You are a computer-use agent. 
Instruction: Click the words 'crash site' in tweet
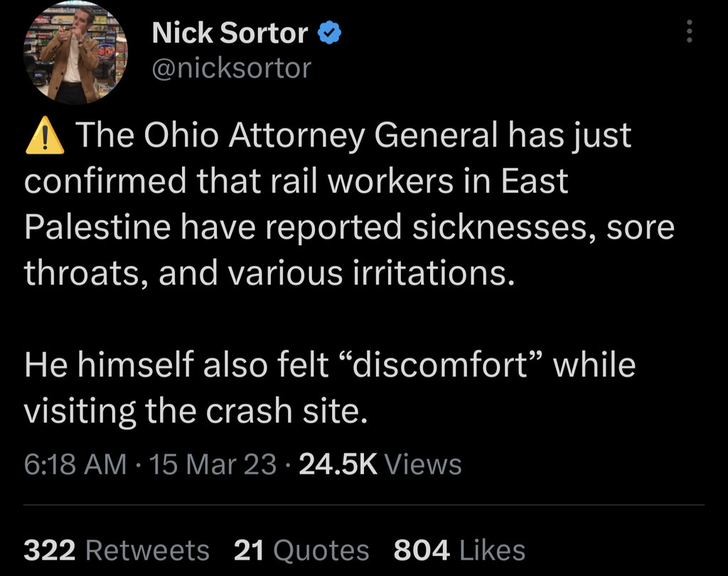click(283, 411)
